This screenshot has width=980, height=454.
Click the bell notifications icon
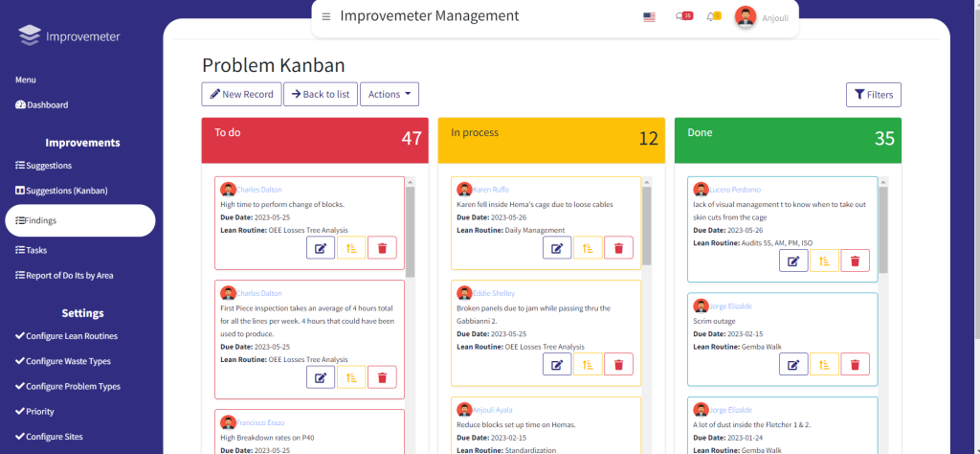tap(712, 16)
